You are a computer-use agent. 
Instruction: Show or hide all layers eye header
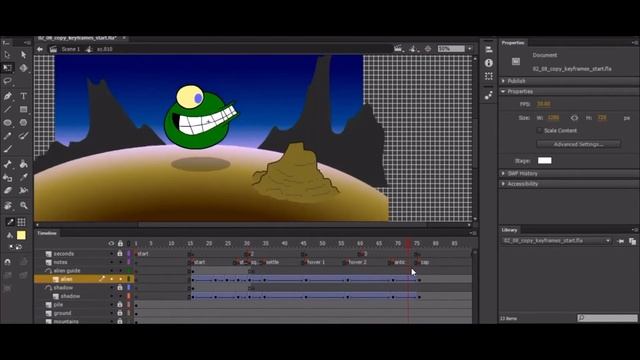[111, 243]
